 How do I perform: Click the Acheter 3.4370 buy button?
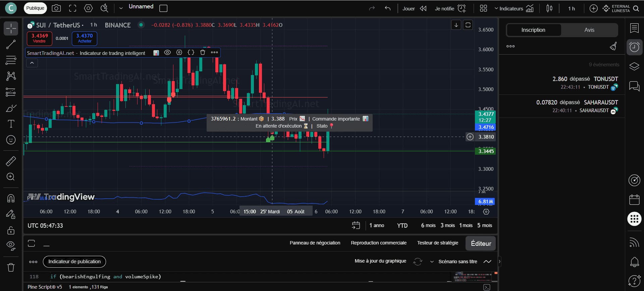(x=85, y=38)
